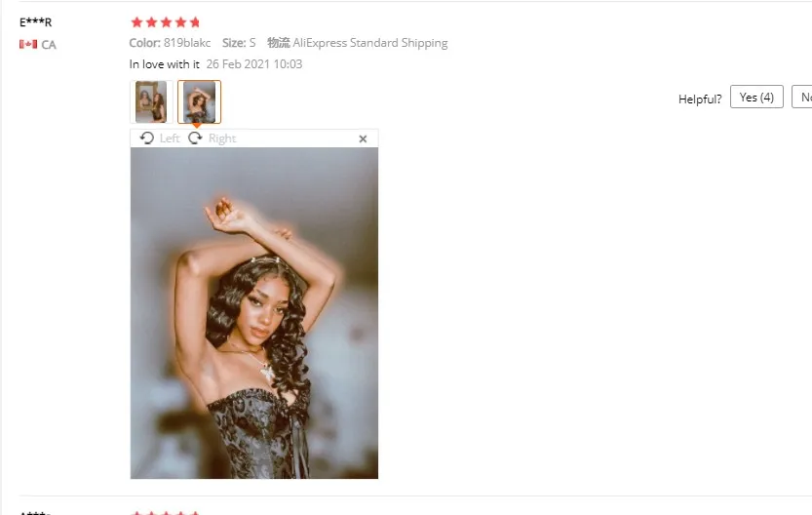812x515 pixels.
Task: Click the 'In love with it' review text
Action: [x=164, y=64]
